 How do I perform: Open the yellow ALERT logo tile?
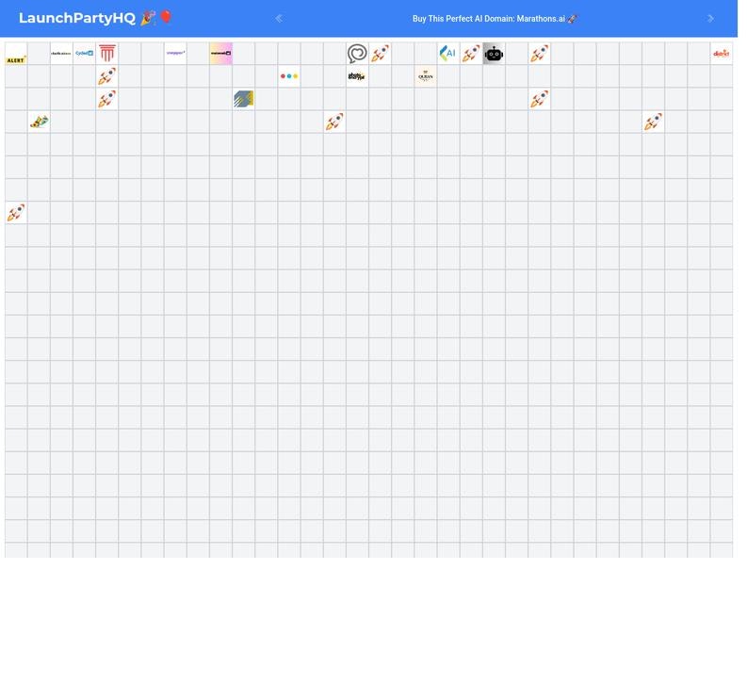(16, 54)
